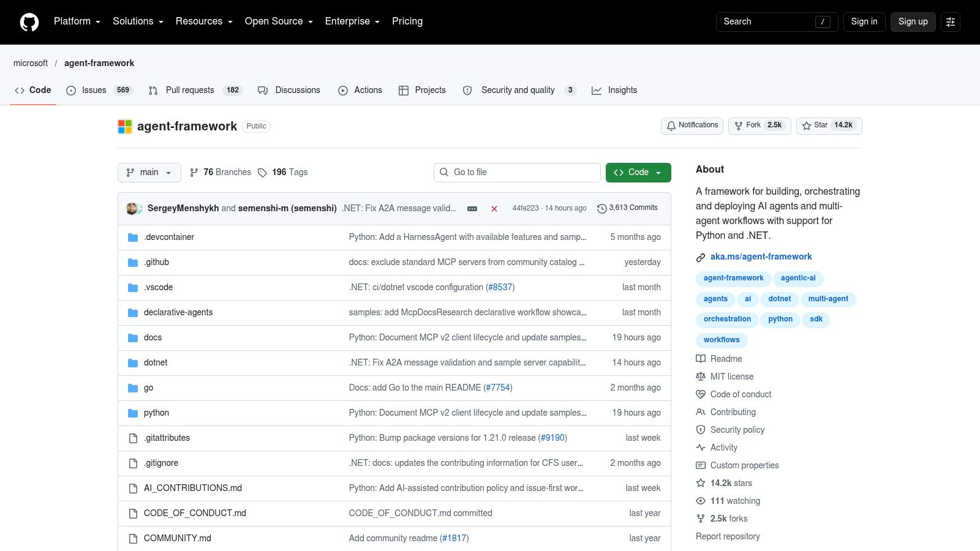Click the Activity pulse icon
The height and width of the screenshot is (551, 980).
click(x=701, y=448)
